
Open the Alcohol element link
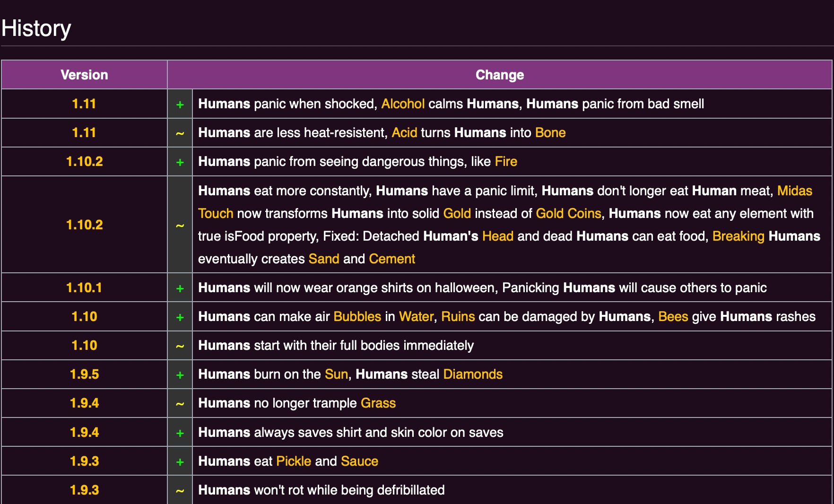coord(402,104)
